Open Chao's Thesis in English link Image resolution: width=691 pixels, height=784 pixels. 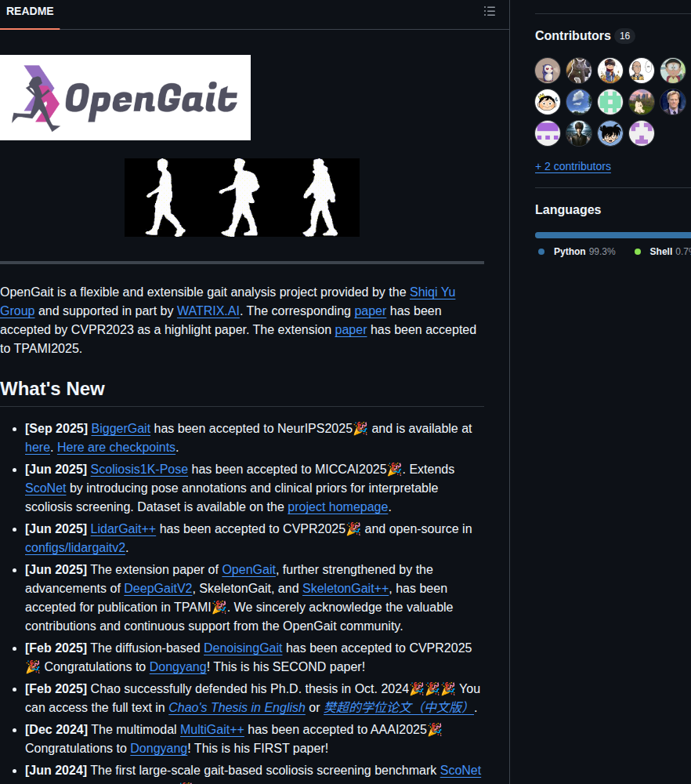point(237,708)
